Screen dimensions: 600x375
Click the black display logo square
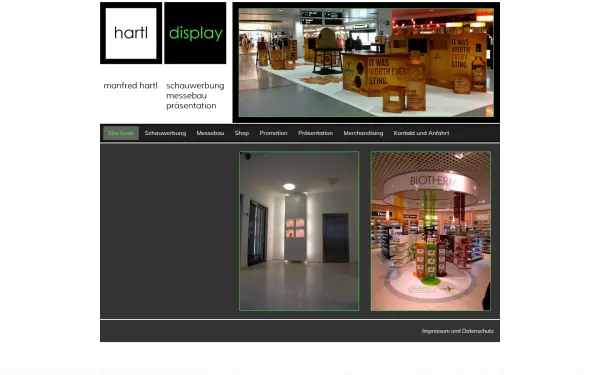(x=195, y=33)
